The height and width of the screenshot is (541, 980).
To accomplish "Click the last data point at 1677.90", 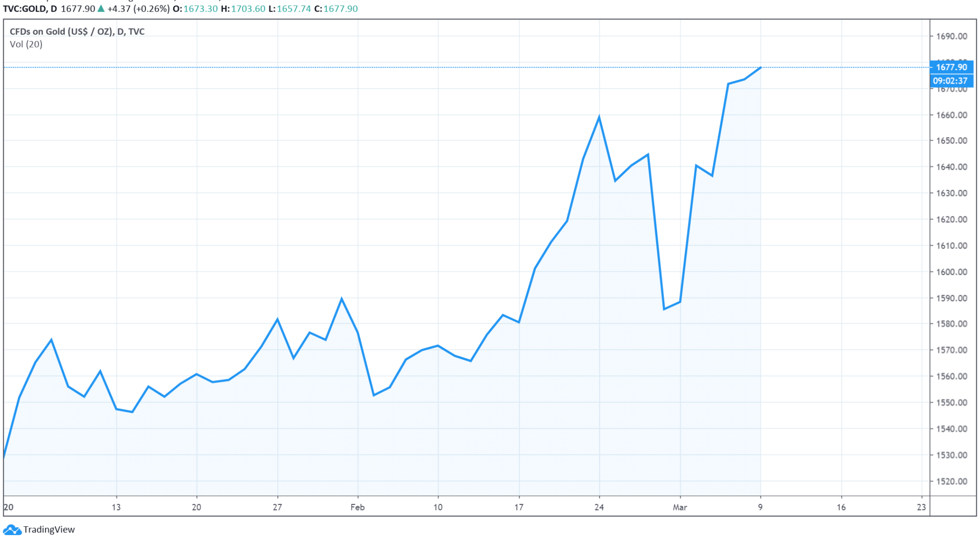I will click(x=761, y=68).
